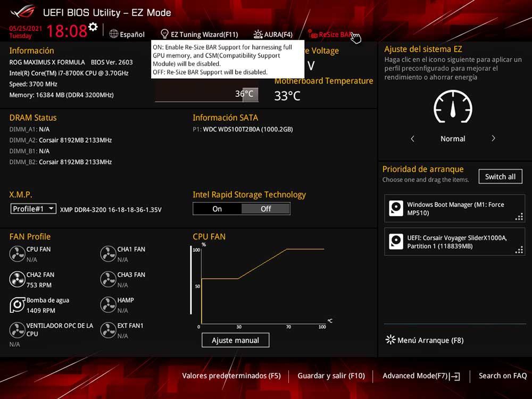Click the EZ system tuning gauge icon
Viewport: 532px width, 399px height.
453,106
